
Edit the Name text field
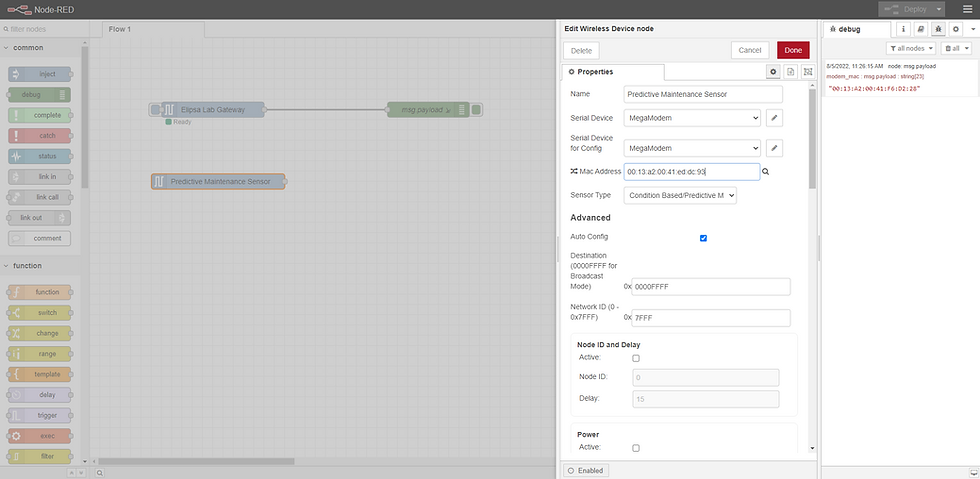tap(703, 94)
